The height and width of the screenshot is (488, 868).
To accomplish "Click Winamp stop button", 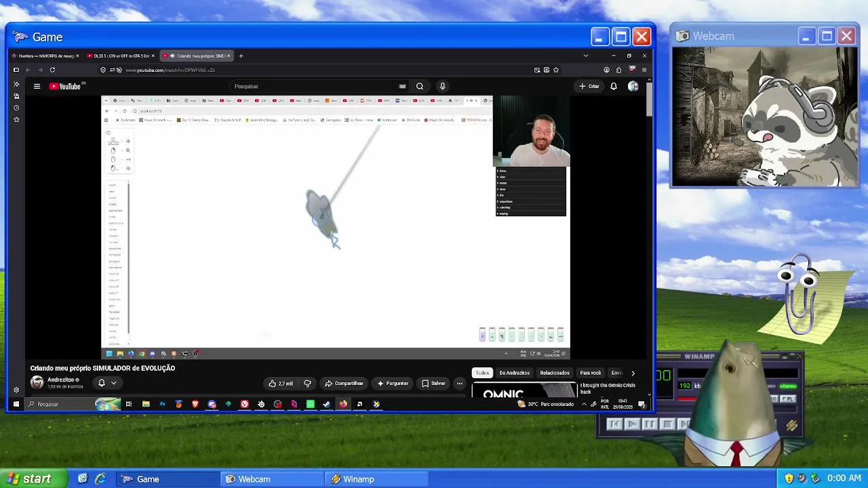I will [667, 424].
